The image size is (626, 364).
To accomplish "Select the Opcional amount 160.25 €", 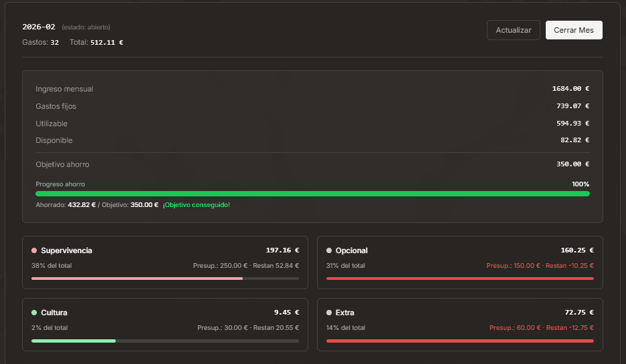I will pos(577,250).
